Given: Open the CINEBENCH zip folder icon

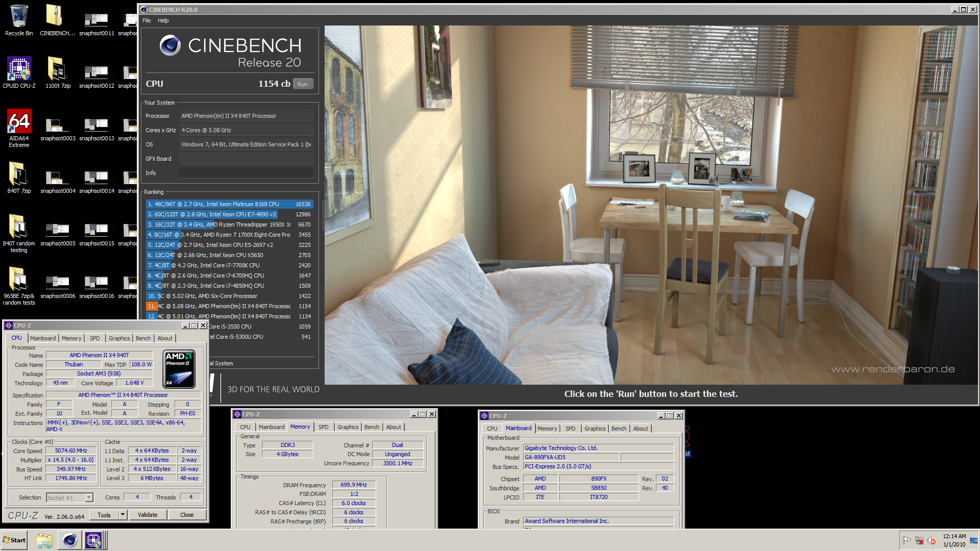Looking at the screenshot, I should [x=57, y=20].
